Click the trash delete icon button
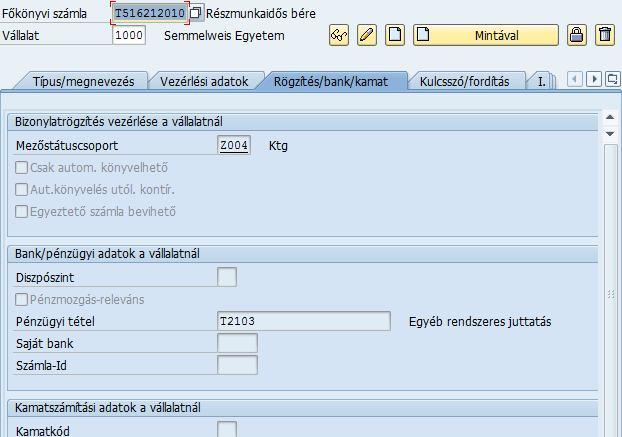Image resolution: width=622 pixels, height=437 pixels. coord(605,35)
